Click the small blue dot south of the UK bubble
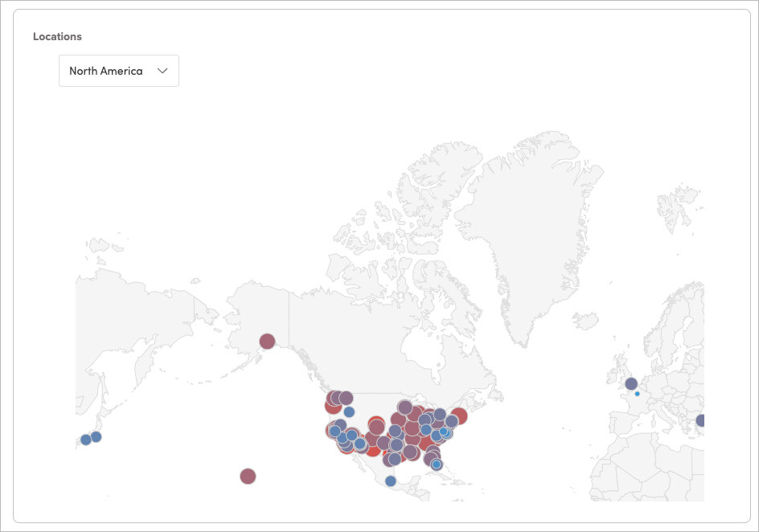This screenshot has height=532, width=759. (637, 394)
